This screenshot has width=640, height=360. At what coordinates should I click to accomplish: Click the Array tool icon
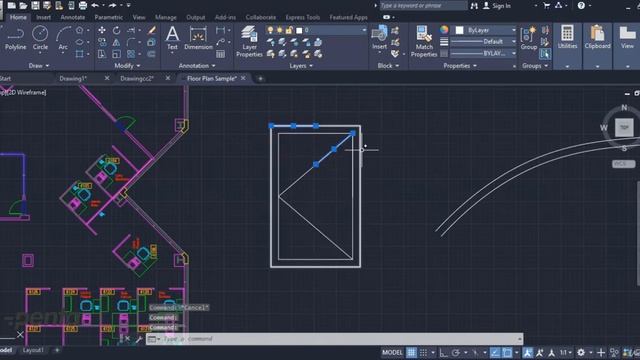tap(131, 54)
